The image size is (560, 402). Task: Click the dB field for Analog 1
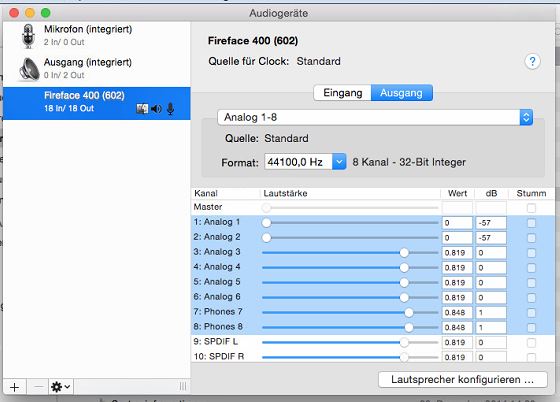tap(491, 223)
